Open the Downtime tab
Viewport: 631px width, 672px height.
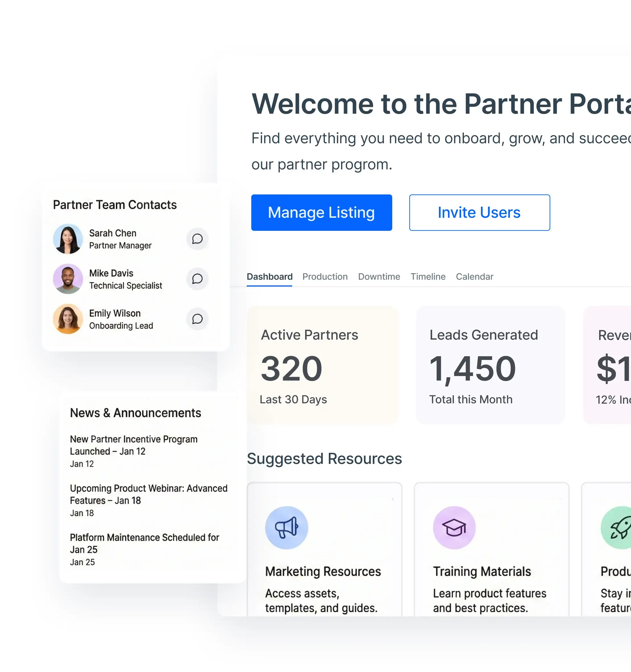tap(379, 277)
